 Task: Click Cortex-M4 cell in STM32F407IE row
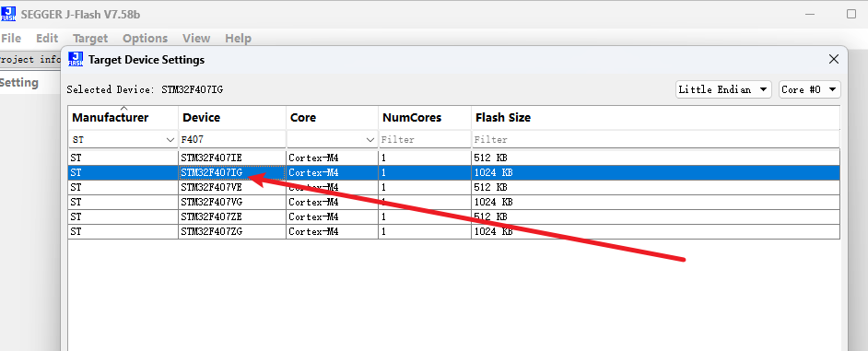(x=332, y=158)
